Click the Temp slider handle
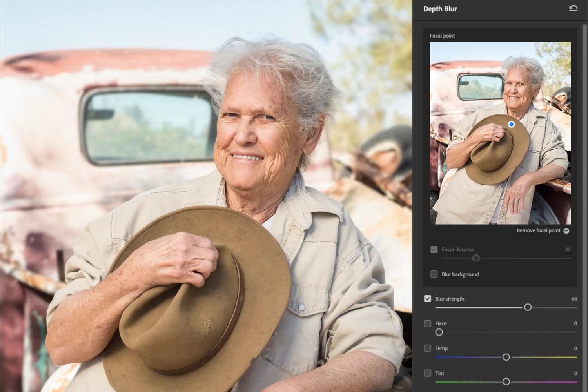 pos(506,357)
